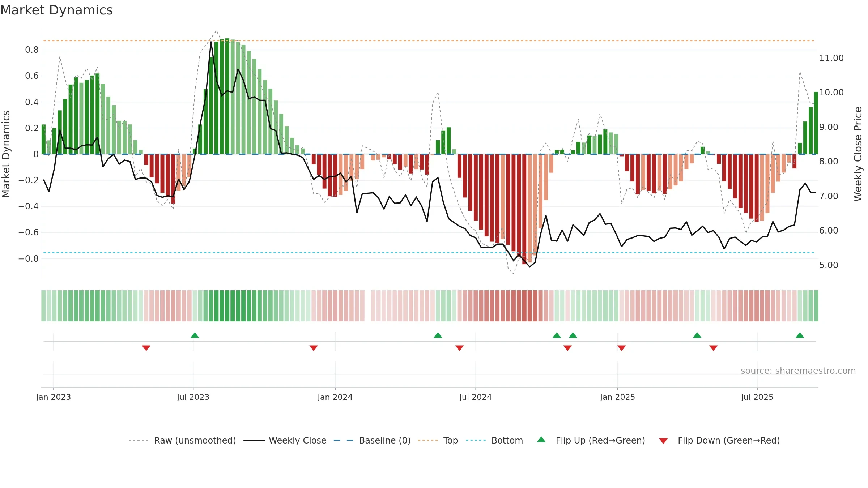
Task: Click the flip-down triangle marker near May 2025
Action: pyautogui.click(x=713, y=348)
